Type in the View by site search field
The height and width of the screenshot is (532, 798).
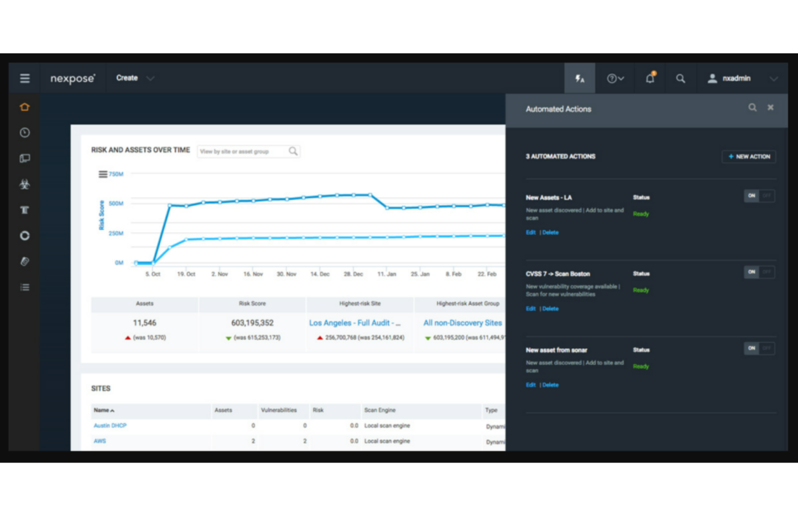coord(243,151)
